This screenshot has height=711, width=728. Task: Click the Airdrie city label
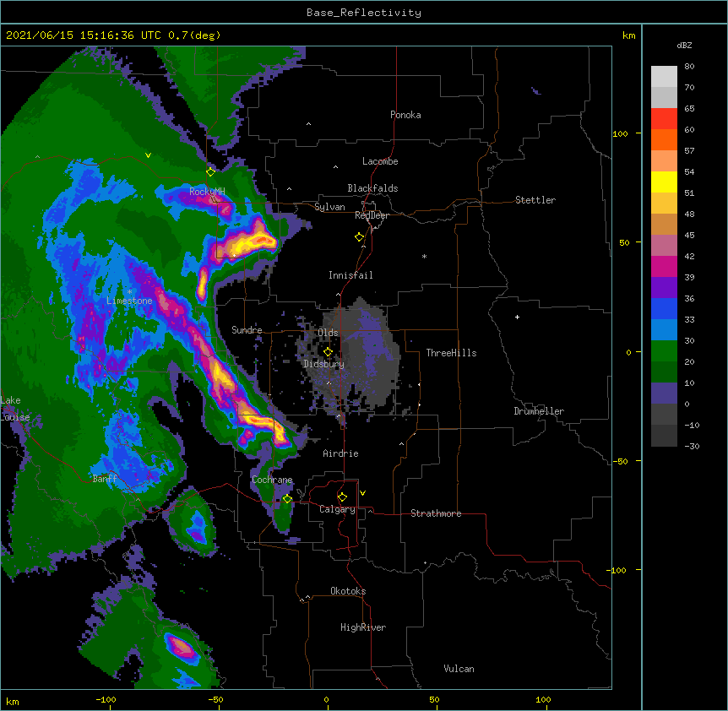click(340, 453)
